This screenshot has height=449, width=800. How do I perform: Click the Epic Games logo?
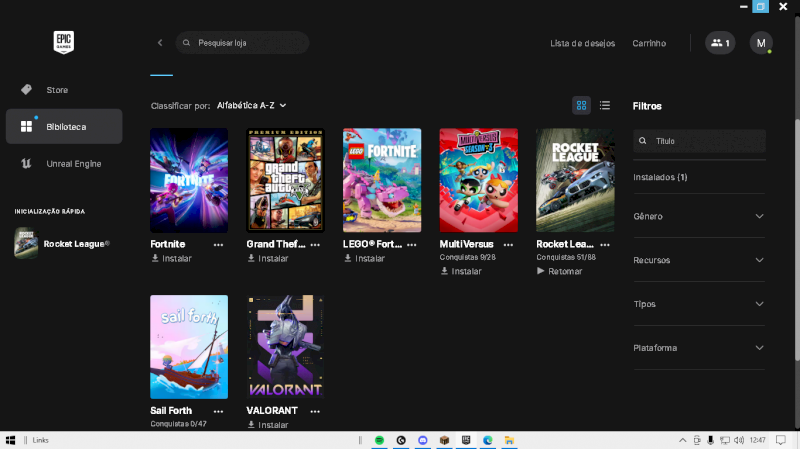[64, 42]
